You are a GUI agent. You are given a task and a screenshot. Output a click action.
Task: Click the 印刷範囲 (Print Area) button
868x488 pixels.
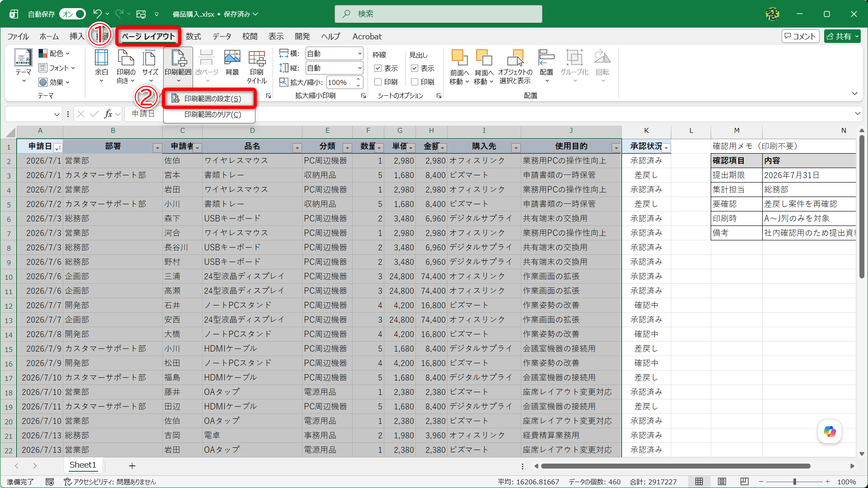click(178, 66)
